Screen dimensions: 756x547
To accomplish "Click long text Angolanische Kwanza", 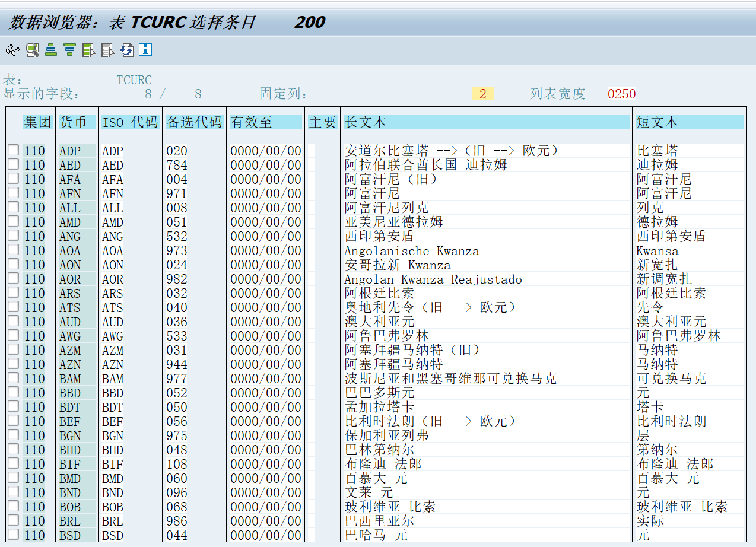I will pos(412,250).
